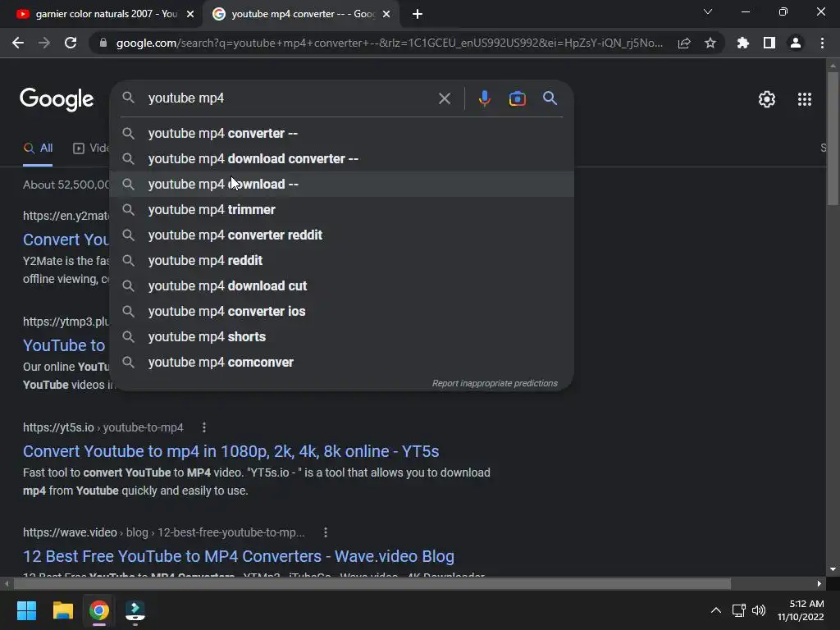Choose suggestion youtube mp4 converter ios

342,311
